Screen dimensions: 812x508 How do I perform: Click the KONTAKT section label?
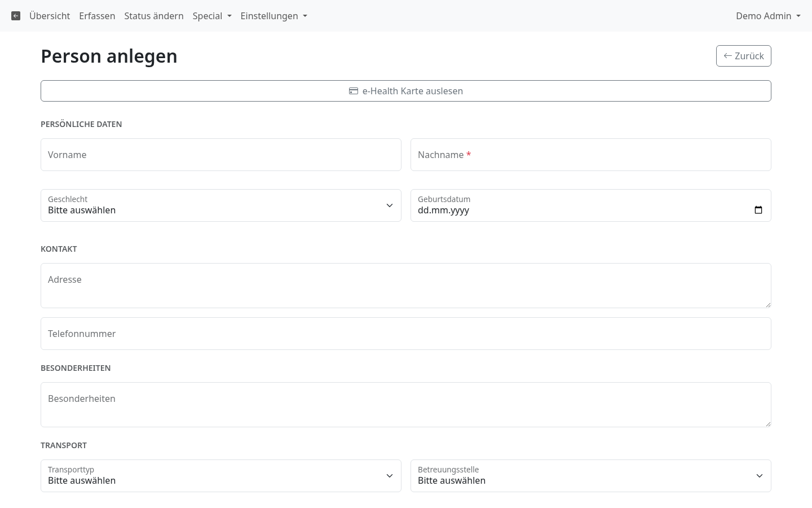[59, 249]
